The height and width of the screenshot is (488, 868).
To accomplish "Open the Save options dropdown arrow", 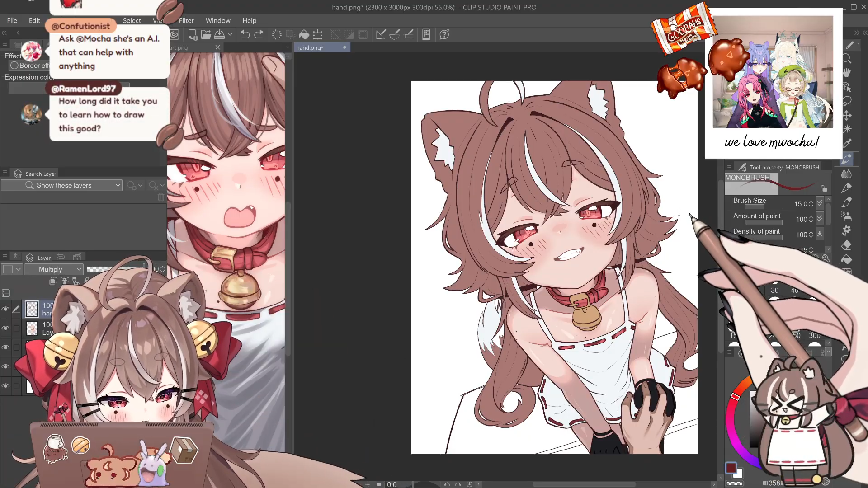I will tap(230, 34).
